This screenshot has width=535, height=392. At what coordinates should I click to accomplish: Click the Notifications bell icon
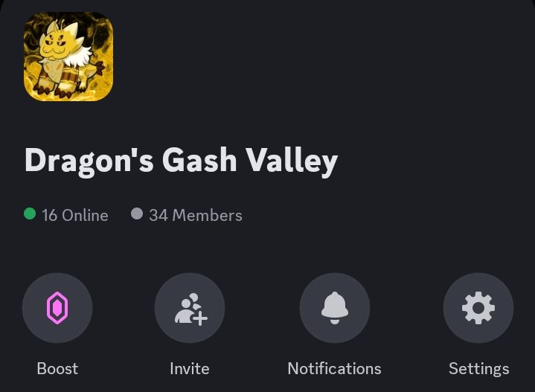pyautogui.click(x=335, y=308)
